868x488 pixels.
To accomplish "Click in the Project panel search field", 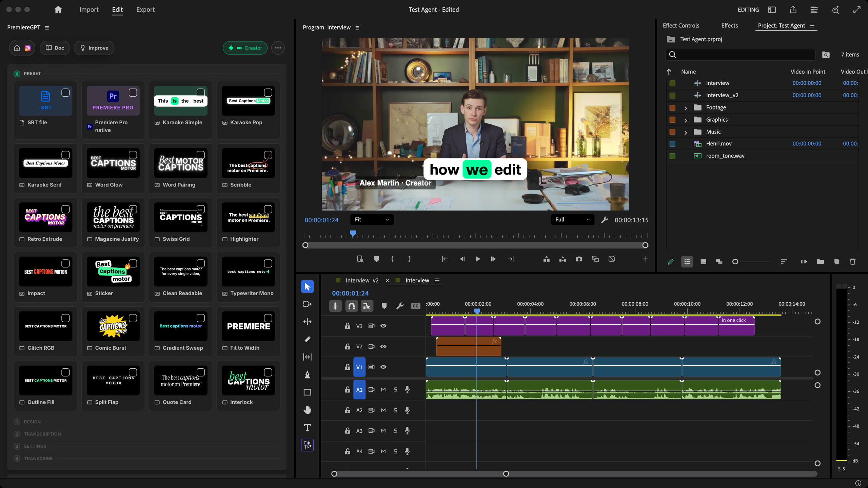I will [741, 55].
